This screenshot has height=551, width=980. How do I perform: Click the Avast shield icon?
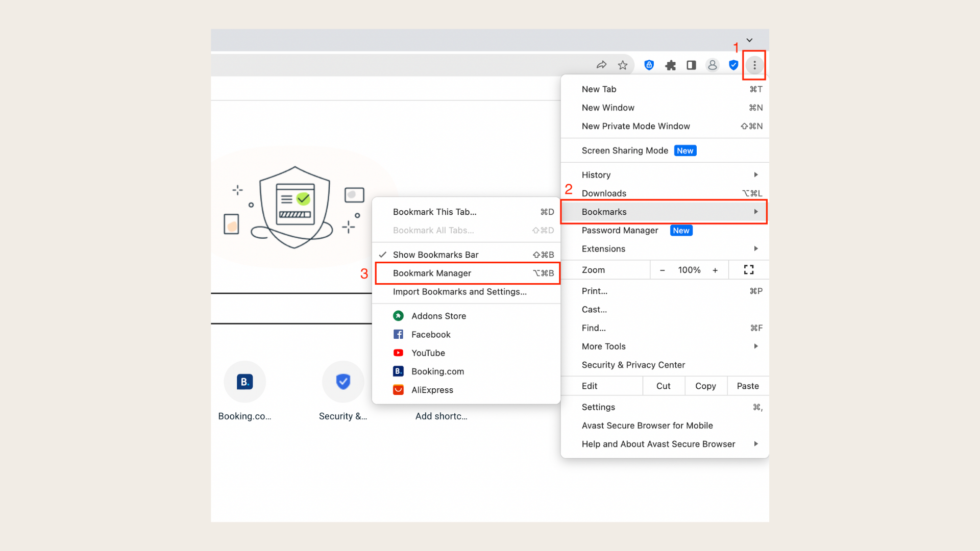tap(733, 65)
